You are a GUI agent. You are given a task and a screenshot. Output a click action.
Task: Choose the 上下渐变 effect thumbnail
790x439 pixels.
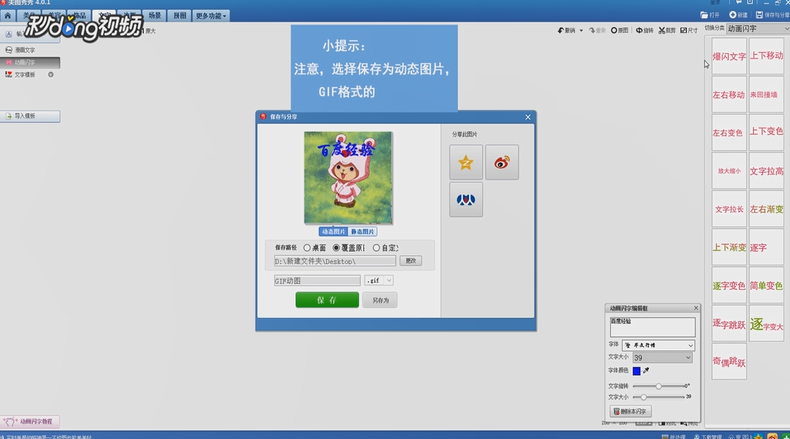click(x=729, y=247)
